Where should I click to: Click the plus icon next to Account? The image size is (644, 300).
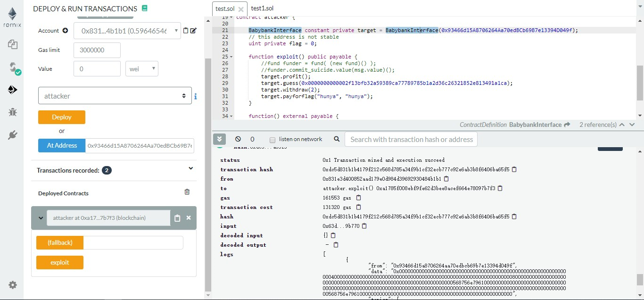click(x=65, y=31)
